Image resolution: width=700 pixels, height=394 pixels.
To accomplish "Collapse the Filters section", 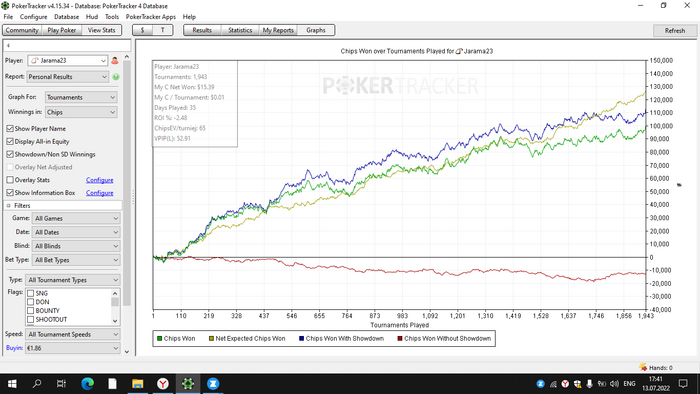I will [x=8, y=206].
